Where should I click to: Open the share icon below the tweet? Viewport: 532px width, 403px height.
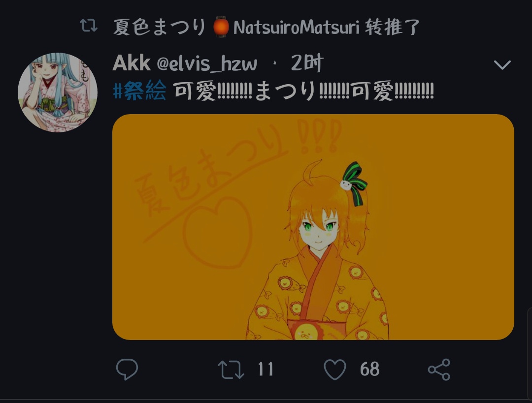coord(439,370)
